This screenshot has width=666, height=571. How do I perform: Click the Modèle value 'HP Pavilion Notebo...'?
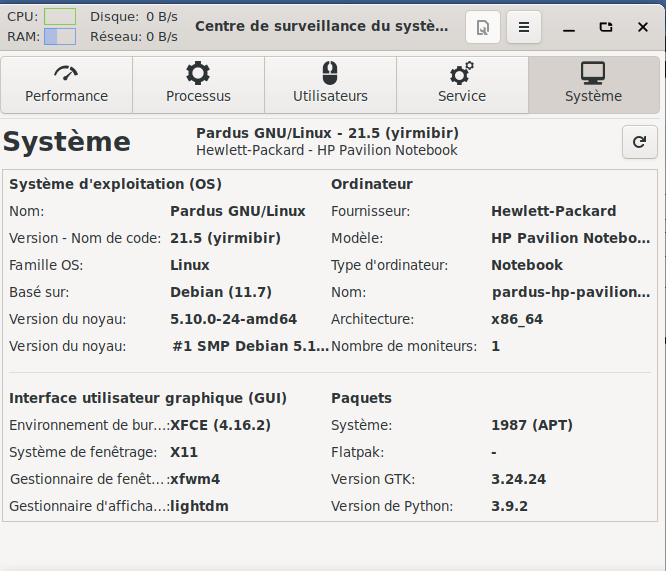571,238
